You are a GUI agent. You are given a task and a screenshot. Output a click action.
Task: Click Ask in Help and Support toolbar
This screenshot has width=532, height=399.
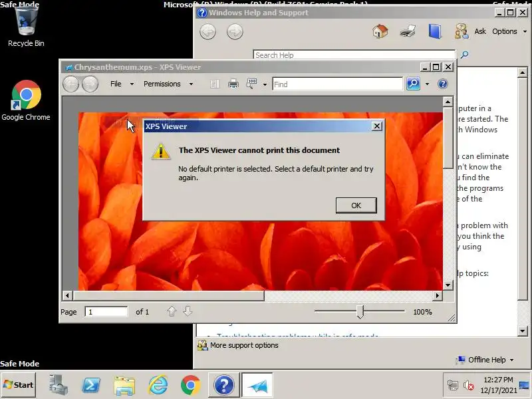click(479, 31)
